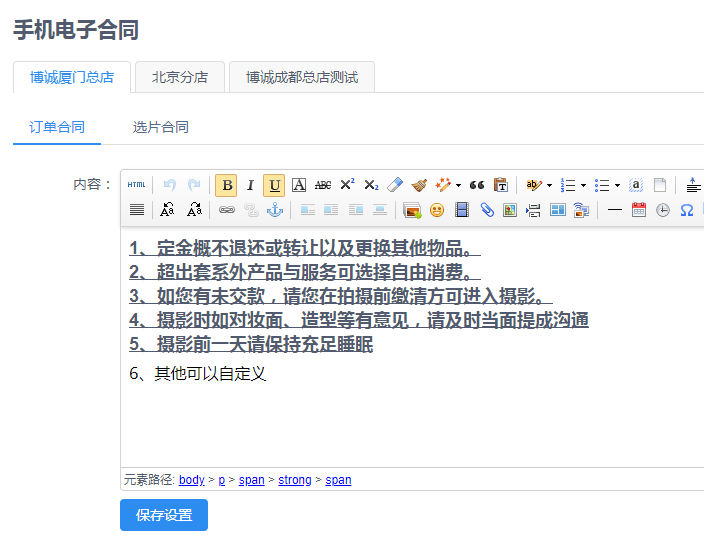Image resolution: width=704 pixels, height=543 pixels.
Task: Undo the last edit
Action: [x=170, y=185]
